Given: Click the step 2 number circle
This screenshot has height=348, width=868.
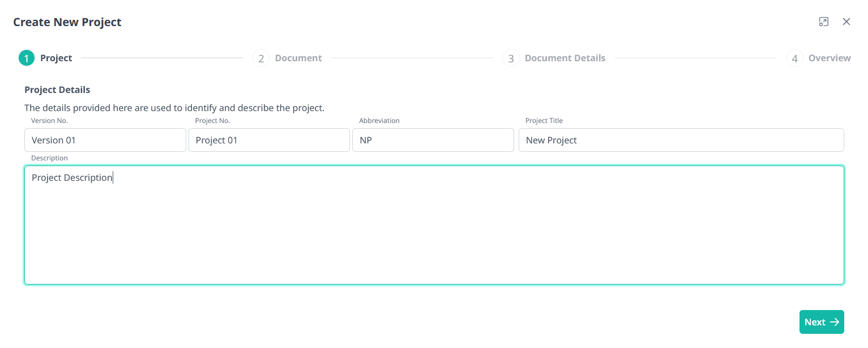Looking at the screenshot, I should coord(261,58).
